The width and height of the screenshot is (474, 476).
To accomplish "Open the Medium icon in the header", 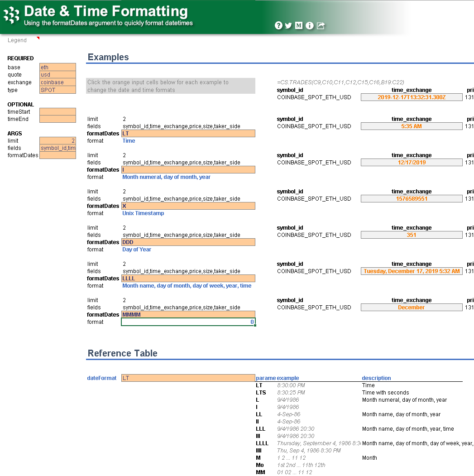I will click(x=299, y=25).
